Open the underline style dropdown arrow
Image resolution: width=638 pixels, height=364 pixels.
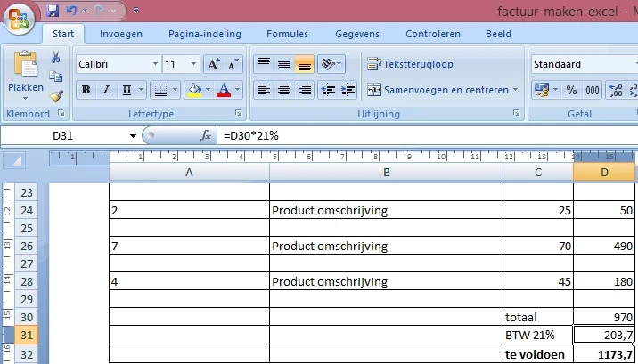141,90
